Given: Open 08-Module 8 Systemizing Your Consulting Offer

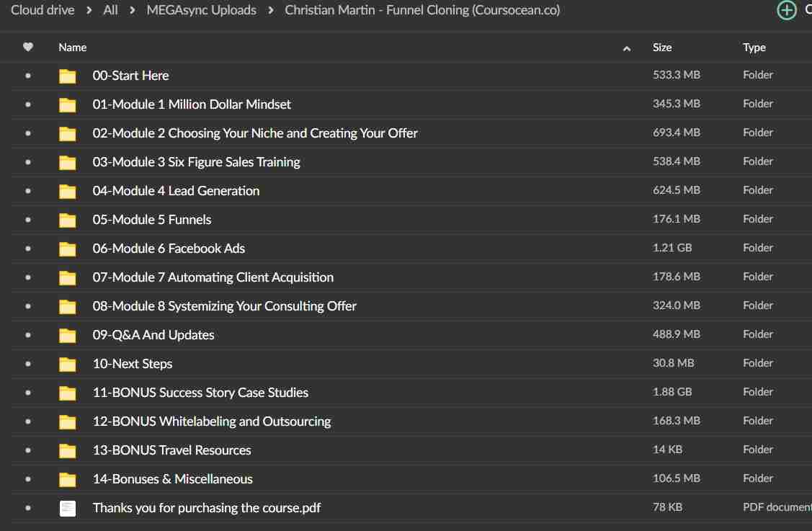Looking at the screenshot, I should coord(224,306).
